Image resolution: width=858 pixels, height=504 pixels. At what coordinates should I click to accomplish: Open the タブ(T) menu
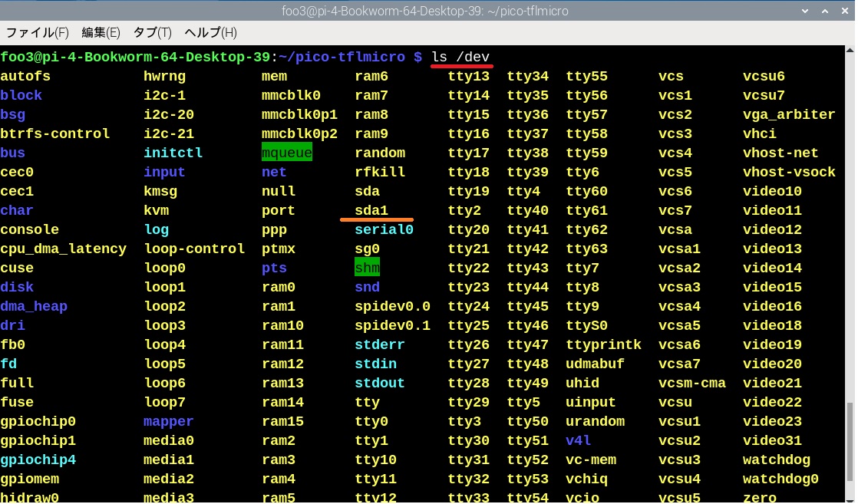tap(152, 32)
